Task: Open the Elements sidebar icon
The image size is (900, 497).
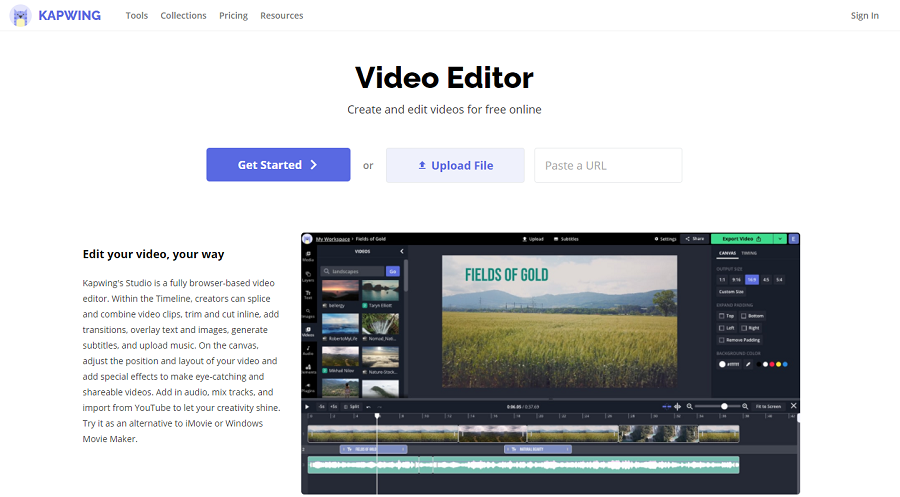Action: 308,369
